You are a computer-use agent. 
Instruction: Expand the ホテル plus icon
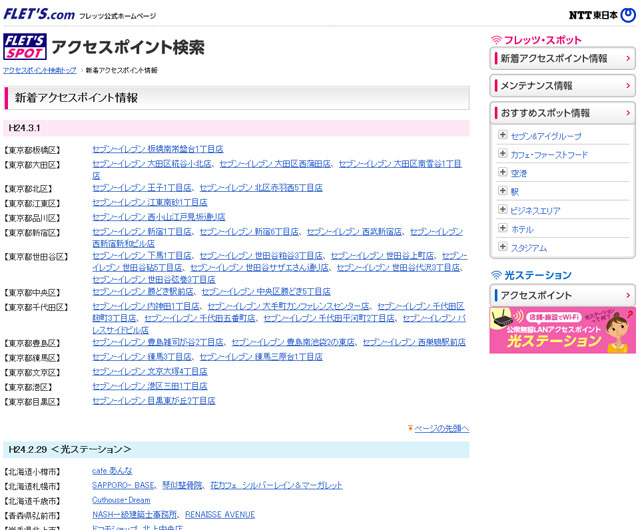tap(502, 228)
